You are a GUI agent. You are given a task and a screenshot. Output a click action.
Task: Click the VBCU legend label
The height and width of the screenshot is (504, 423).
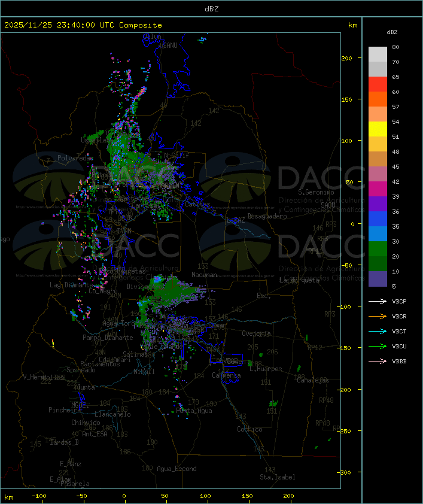[399, 346]
